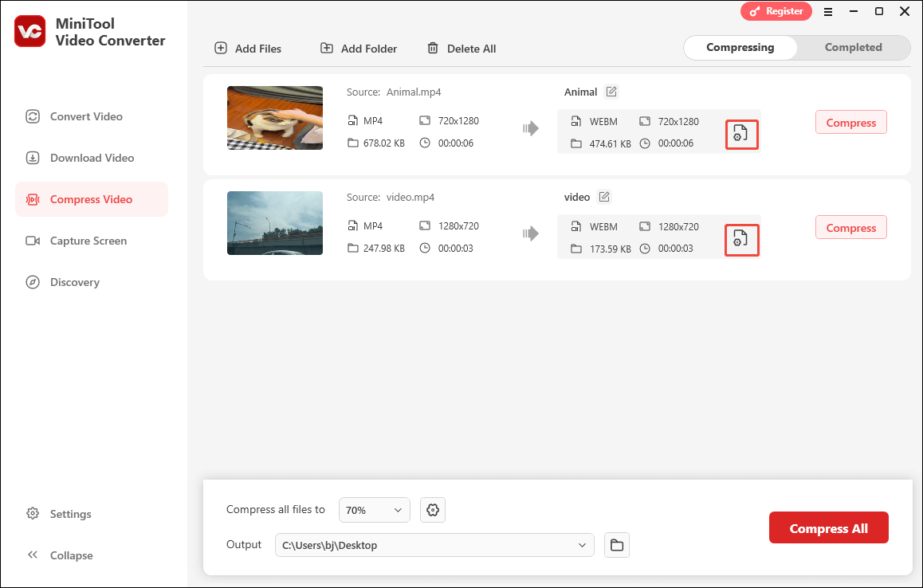Open the compression settings gear icon

(x=432, y=509)
